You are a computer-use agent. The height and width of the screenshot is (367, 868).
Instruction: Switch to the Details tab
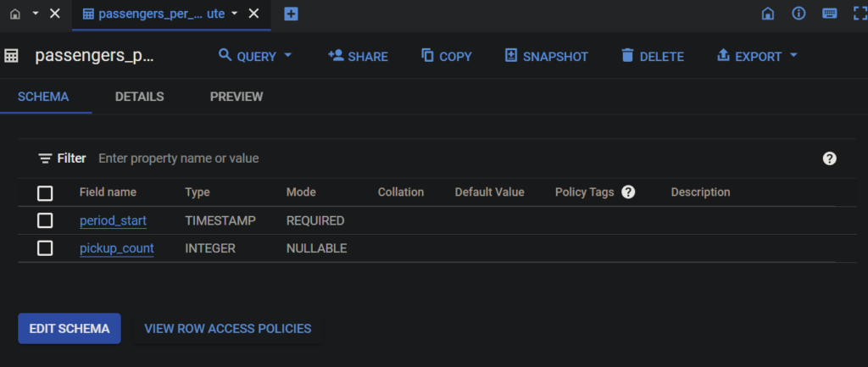[139, 97]
